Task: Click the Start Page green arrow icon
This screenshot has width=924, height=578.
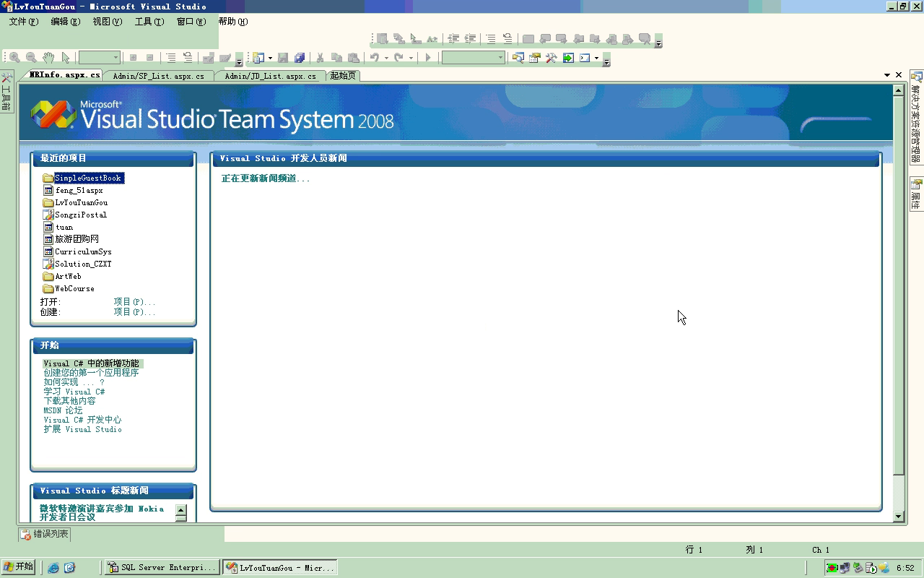Action: [568, 58]
